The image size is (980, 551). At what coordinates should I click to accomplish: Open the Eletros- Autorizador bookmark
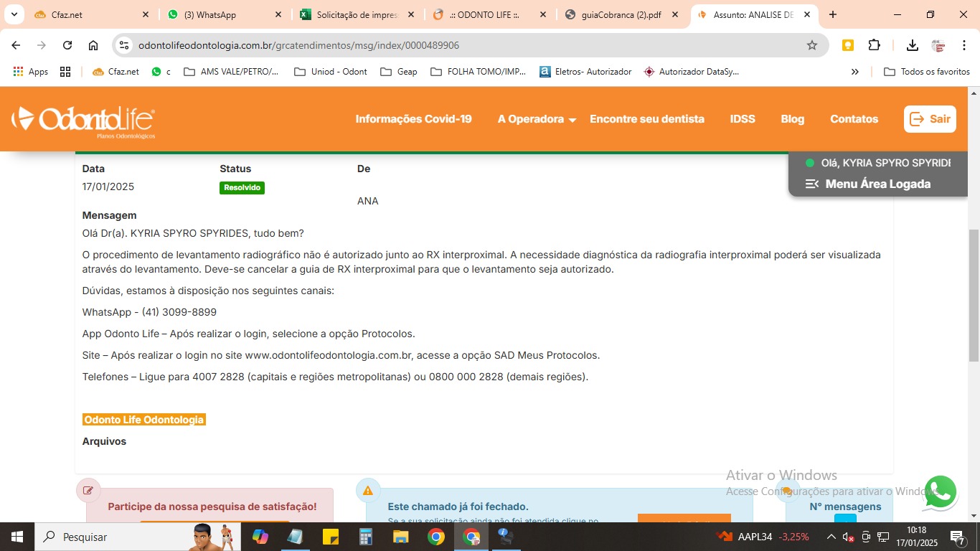tap(585, 72)
